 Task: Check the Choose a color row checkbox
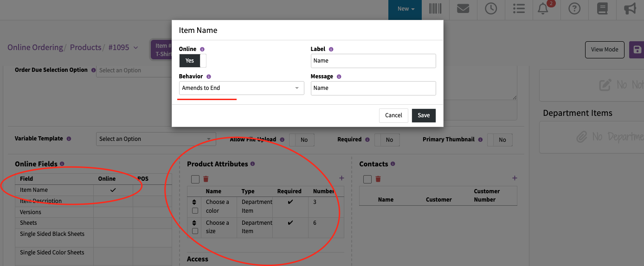coord(195,210)
